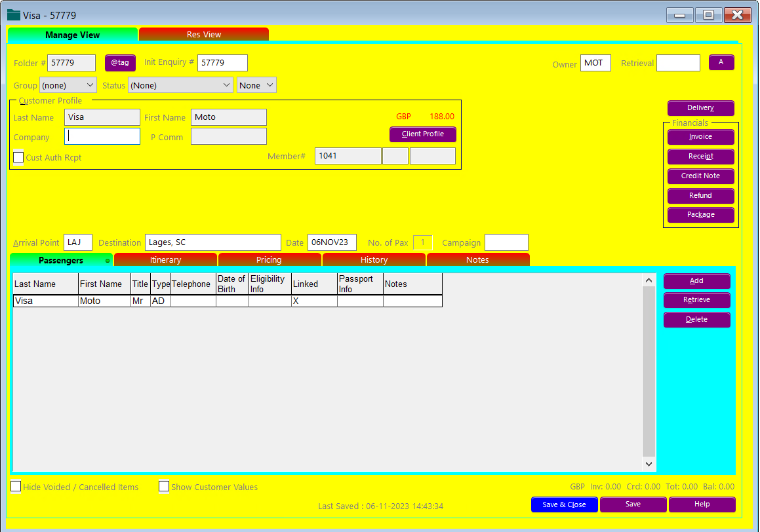Image resolution: width=760 pixels, height=532 pixels.
Task: Open the Client Profile button
Action: pyautogui.click(x=423, y=134)
